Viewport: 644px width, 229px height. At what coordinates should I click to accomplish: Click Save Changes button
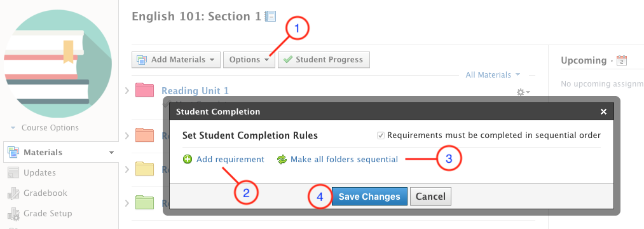pos(369,197)
